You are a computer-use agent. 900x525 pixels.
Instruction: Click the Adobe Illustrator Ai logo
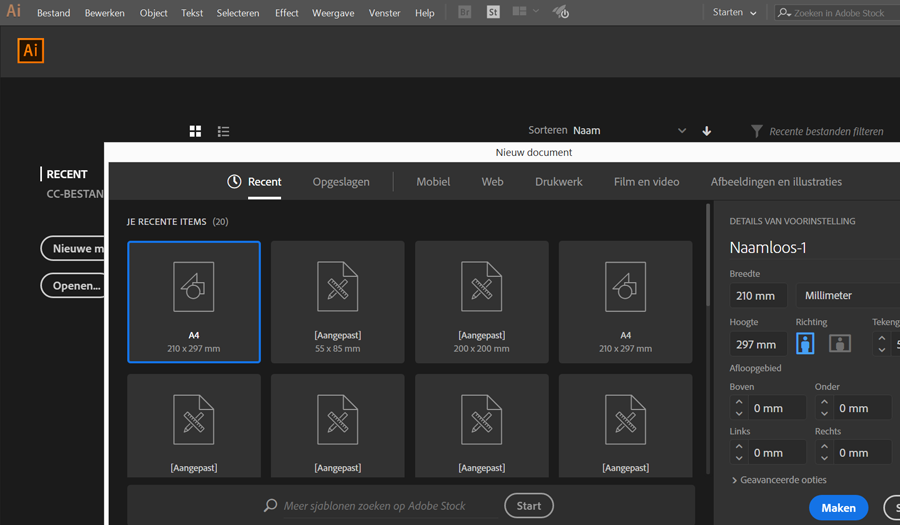[x=30, y=50]
